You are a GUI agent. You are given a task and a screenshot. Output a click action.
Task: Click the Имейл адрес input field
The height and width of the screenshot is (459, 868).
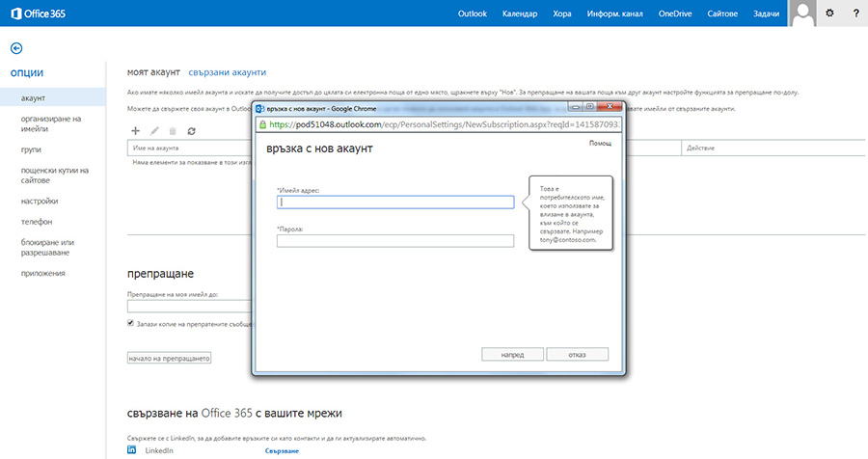pos(395,202)
